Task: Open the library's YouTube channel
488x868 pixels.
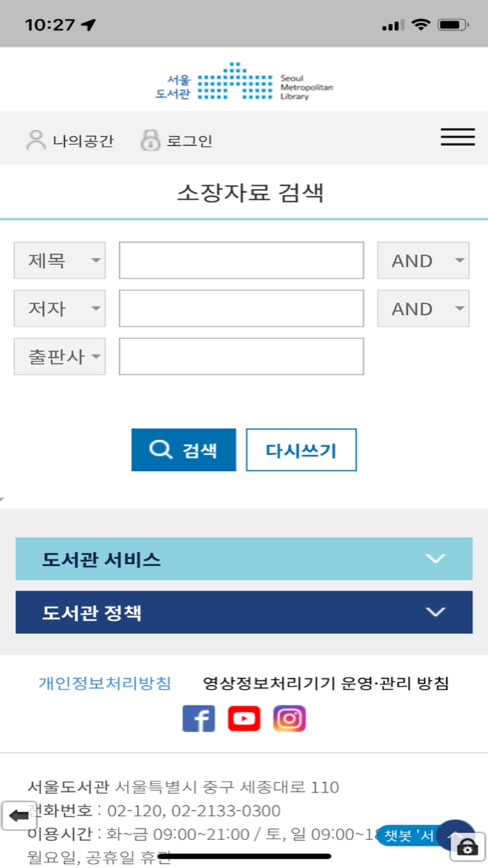Action: (x=244, y=718)
